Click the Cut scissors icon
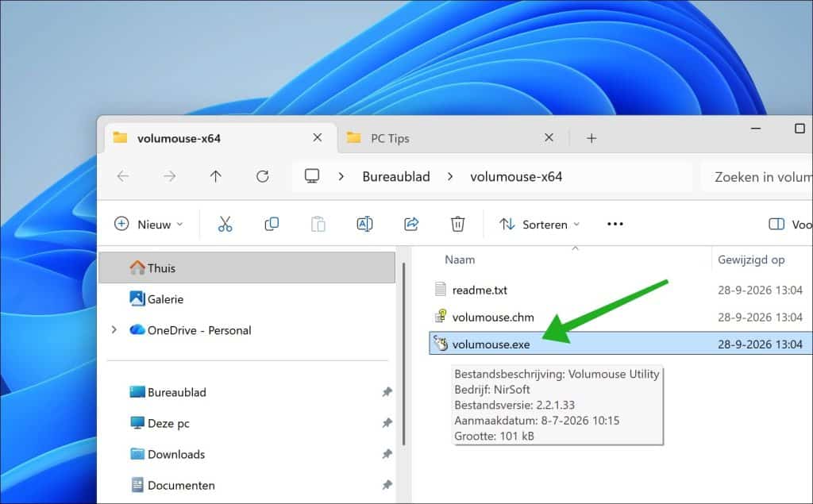Screen dimensions: 813x504 (225, 224)
